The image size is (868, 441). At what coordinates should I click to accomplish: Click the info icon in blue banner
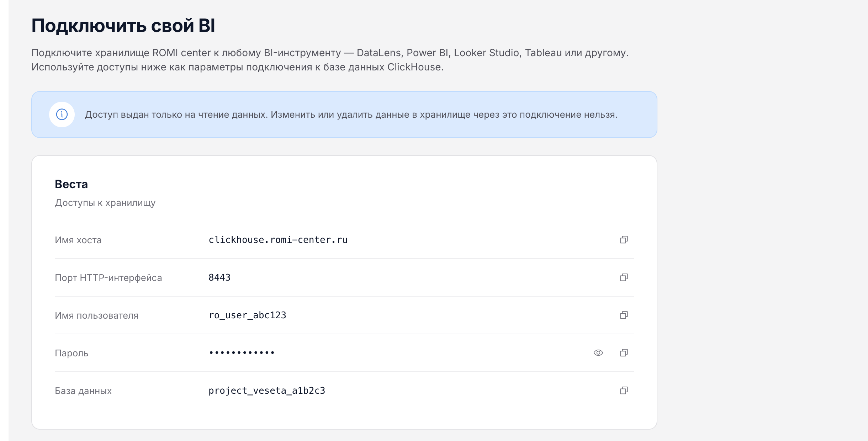(62, 115)
